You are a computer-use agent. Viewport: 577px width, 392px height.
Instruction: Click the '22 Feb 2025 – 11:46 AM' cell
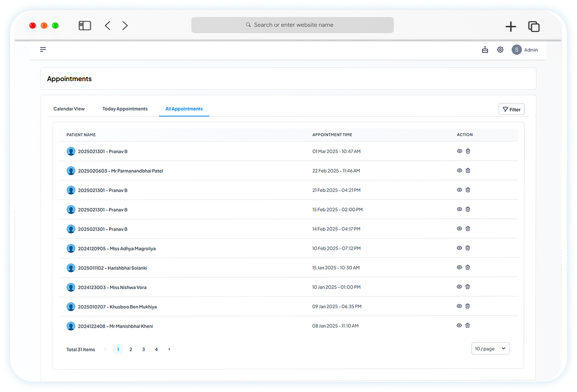(336, 170)
